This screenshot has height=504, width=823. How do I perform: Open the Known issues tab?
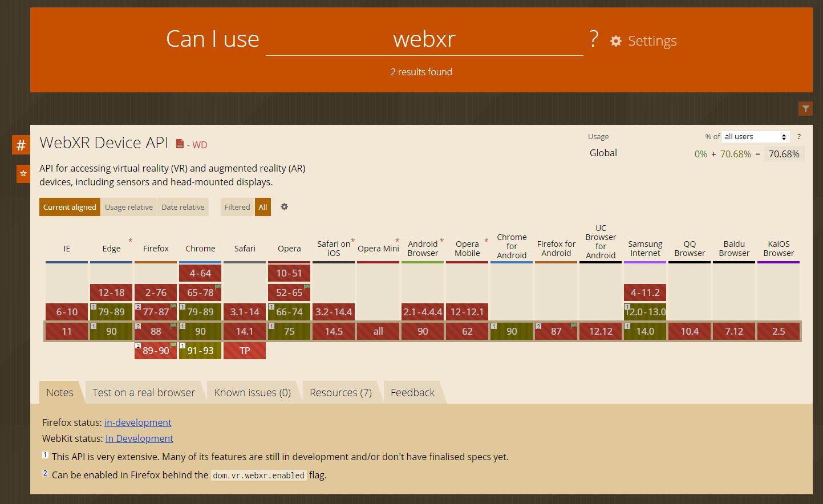click(x=252, y=392)
